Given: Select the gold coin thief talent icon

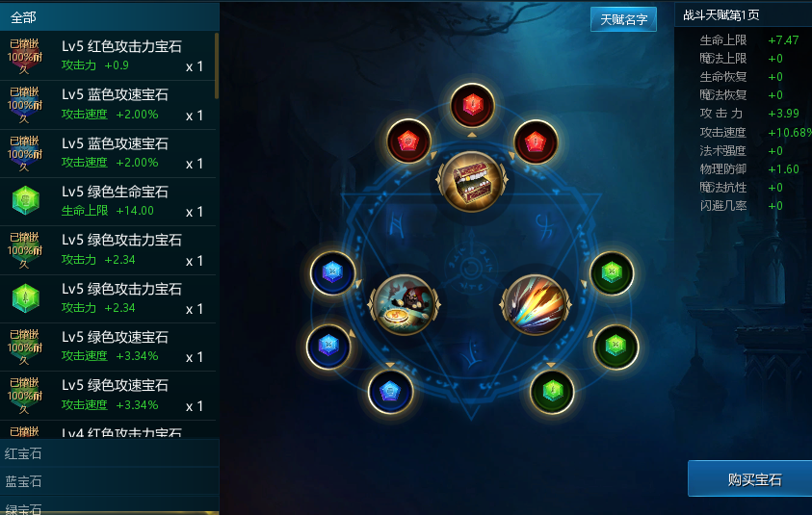Looking at the screenshot, I should (x=404, y=305).
